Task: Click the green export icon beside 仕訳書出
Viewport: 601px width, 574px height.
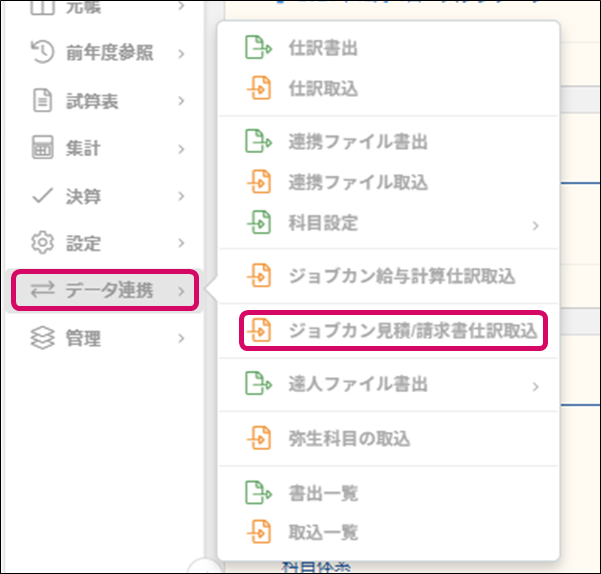Action: click(x=258, y=48)
